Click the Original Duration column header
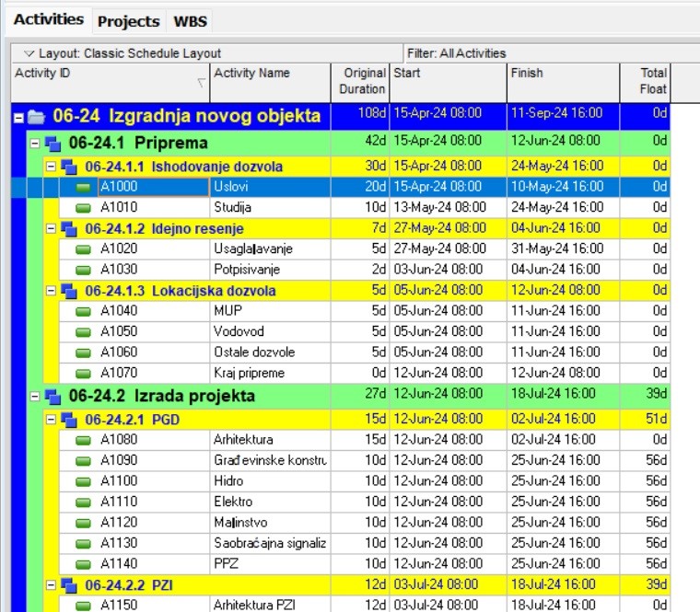Screen dimensions: 700x612 tap(360, 81)
